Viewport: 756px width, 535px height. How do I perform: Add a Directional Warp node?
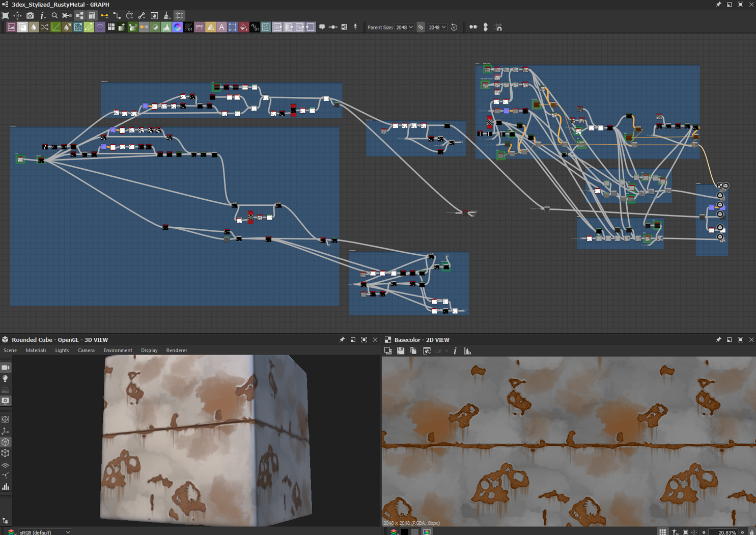point(78,28)
